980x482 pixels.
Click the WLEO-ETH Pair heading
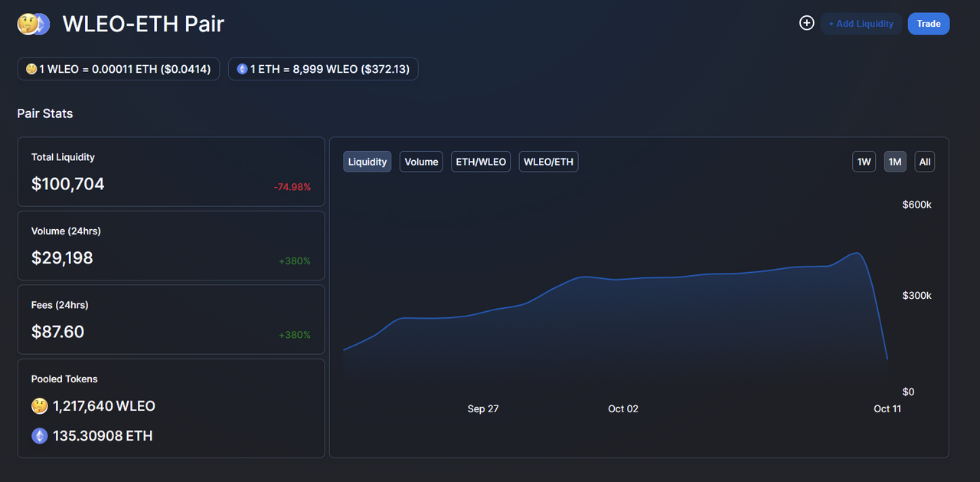pyautogui.click(x=143, y=24)
